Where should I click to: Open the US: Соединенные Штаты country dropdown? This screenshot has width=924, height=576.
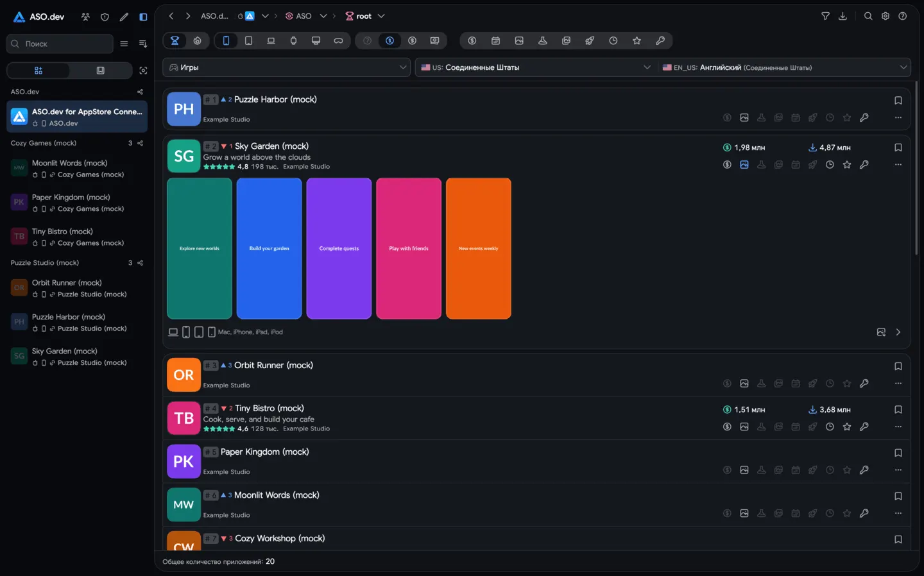tap(535, 67)
